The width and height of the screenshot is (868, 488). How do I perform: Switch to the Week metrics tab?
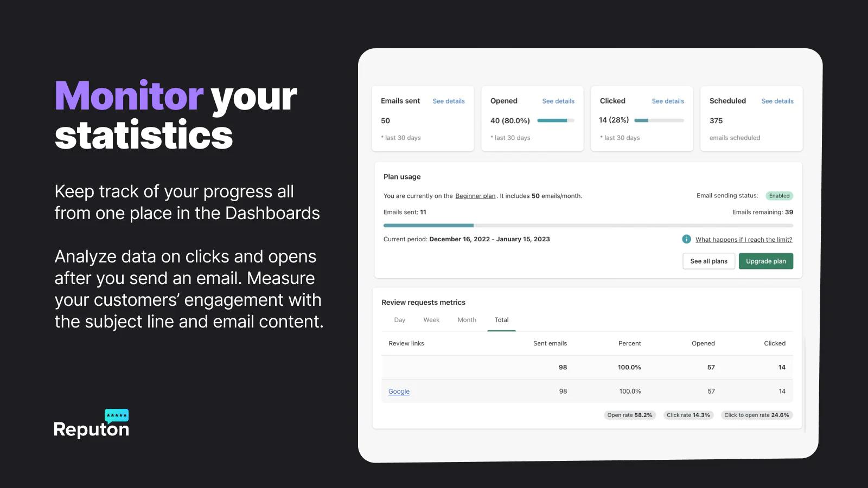pos(431,320)
